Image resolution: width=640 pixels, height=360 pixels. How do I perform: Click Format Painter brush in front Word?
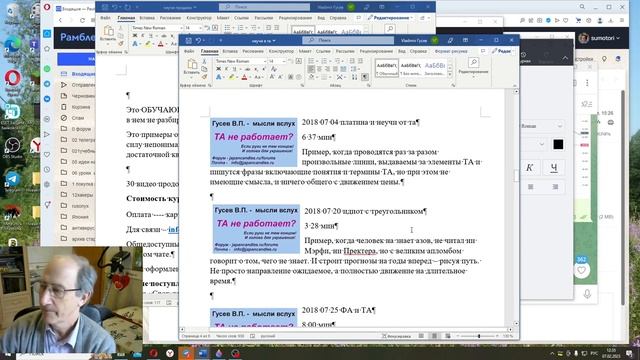pyautogui.click(x=204, y=76)
